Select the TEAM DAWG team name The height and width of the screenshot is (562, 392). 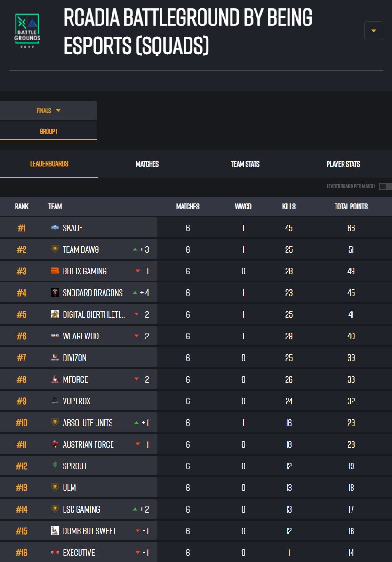click(80, 249)
